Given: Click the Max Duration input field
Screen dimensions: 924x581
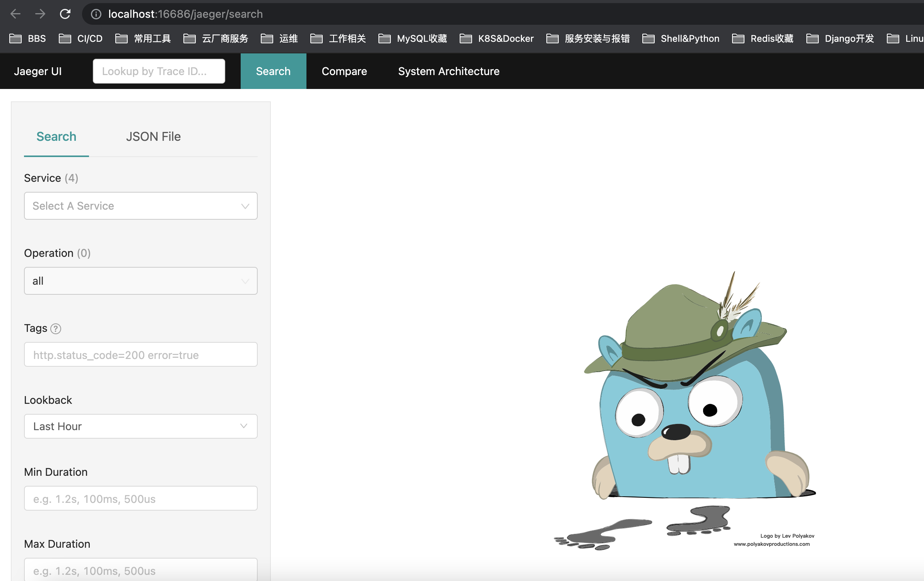Looking at the screenshot, I should (x=140, y=570).
